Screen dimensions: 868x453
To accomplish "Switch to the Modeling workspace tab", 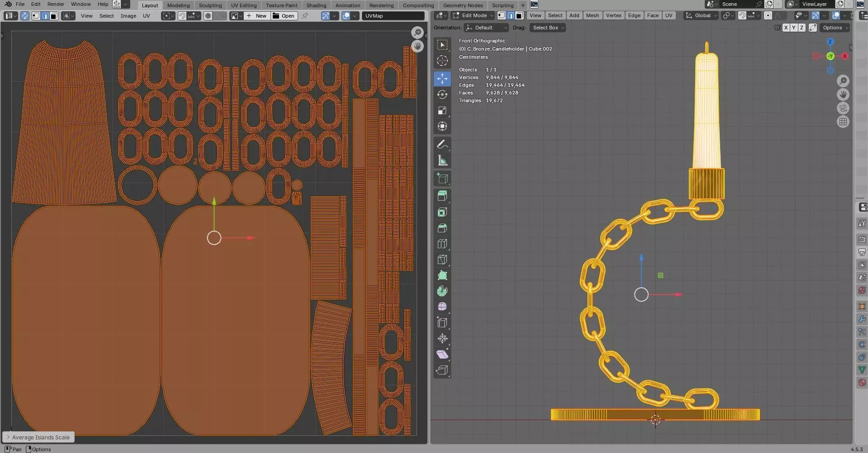I will click(x=178, y=5).
